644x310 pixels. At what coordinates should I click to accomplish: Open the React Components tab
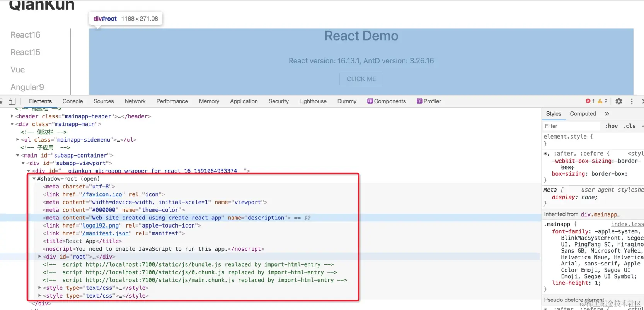click(x=387, y=101)
